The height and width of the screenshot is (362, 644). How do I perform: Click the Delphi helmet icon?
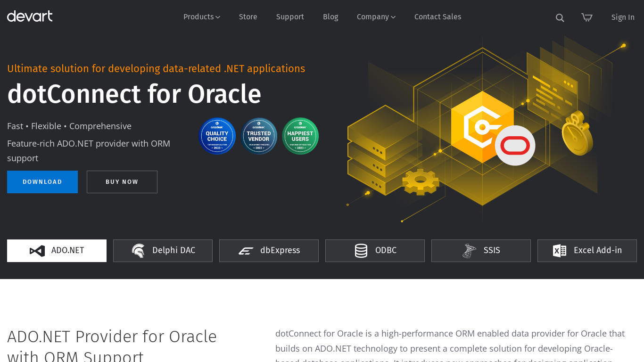(x=138, y=251)
